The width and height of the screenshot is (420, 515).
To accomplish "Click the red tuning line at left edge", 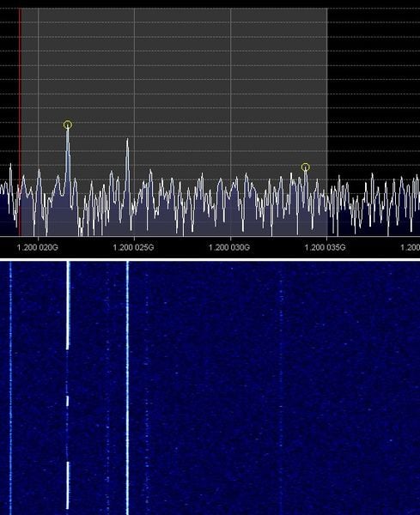I will (20, 122).
